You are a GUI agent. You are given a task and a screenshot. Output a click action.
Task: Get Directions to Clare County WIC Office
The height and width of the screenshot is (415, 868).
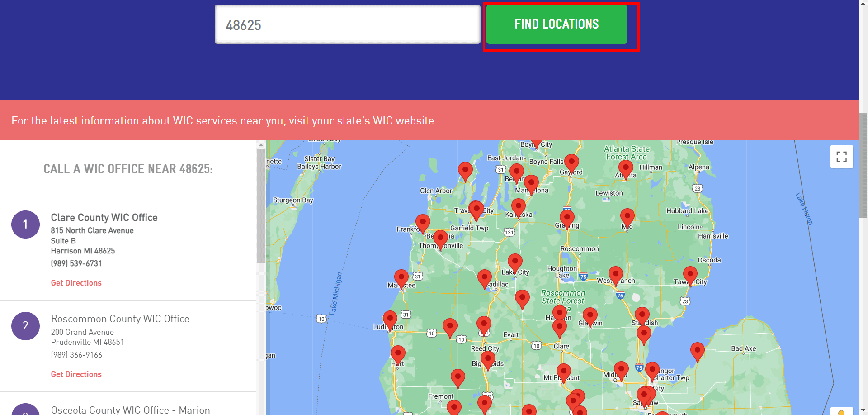(x=76, y=283)
